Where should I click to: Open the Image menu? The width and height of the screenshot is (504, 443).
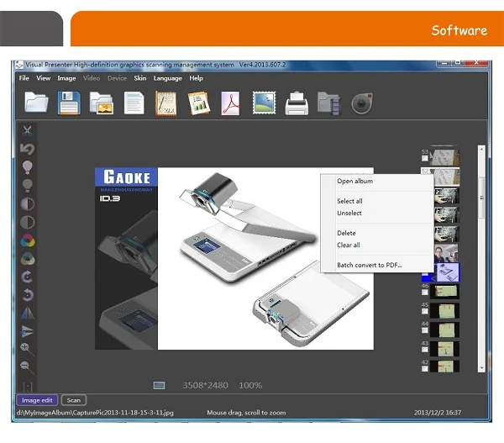click(x=66, y=78)
